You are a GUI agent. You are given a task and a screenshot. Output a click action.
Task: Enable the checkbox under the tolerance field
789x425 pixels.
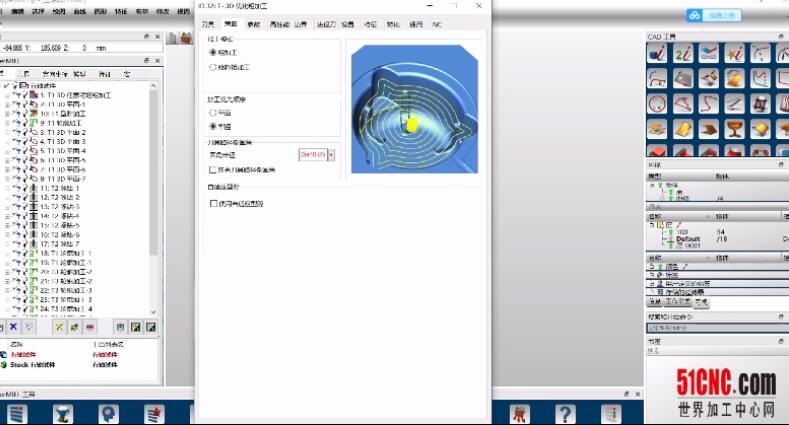pyautogui.click(x=212, y=170)
